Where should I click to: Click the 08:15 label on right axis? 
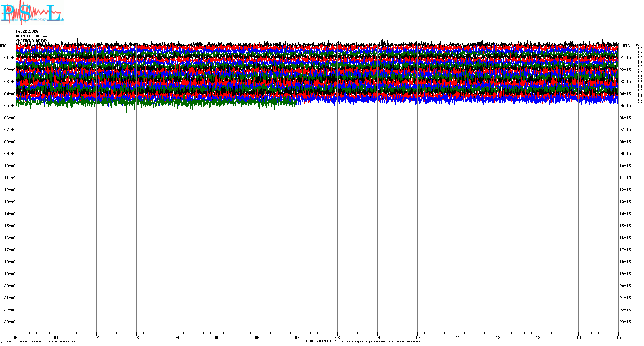click(x=625, y=142)
